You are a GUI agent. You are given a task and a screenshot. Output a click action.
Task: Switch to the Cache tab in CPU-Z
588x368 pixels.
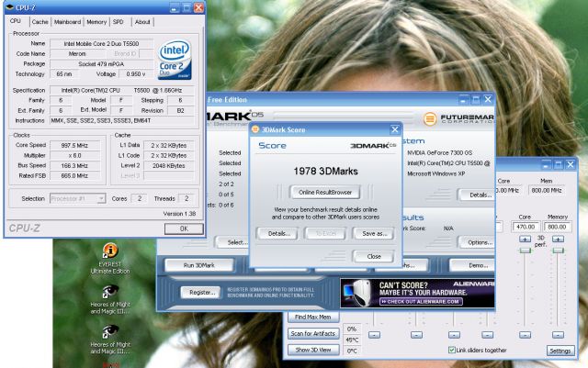pos(40,22)
